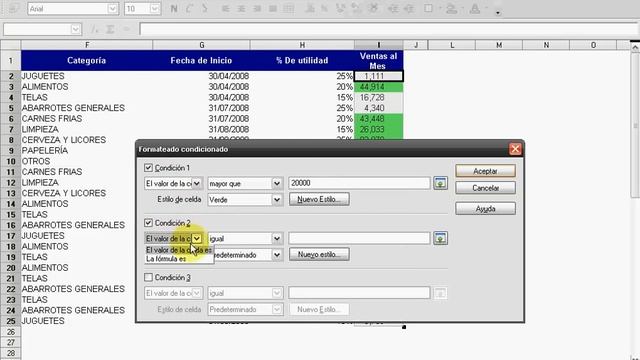The height and width of the screenshot is (360, 640).
Task: Select column H header
Action: point(302,45)
